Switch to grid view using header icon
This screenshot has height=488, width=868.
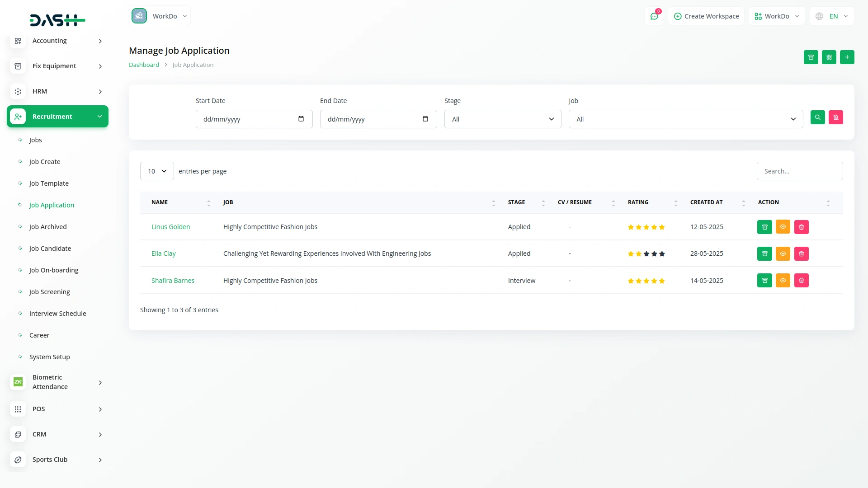tap(829, 57)
